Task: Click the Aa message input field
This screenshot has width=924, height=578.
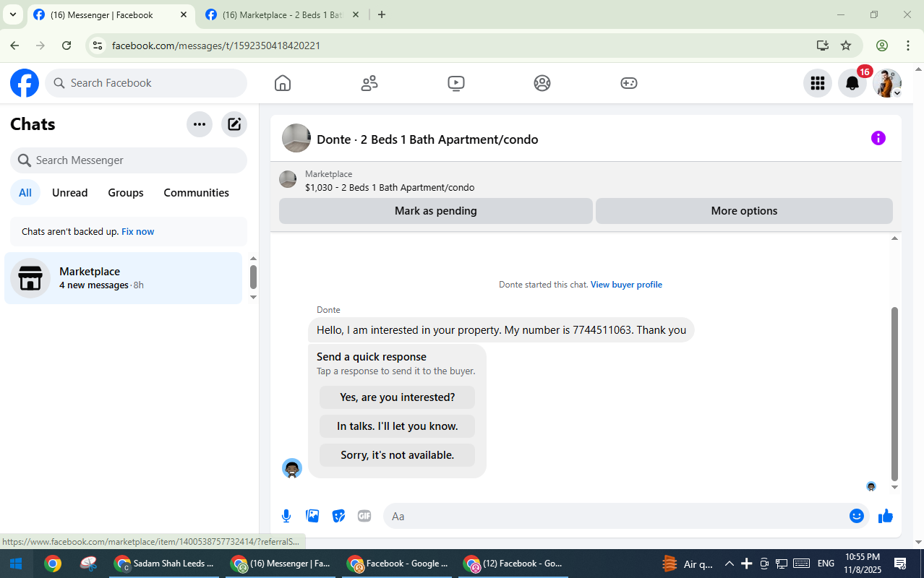Action: [615, 516]
